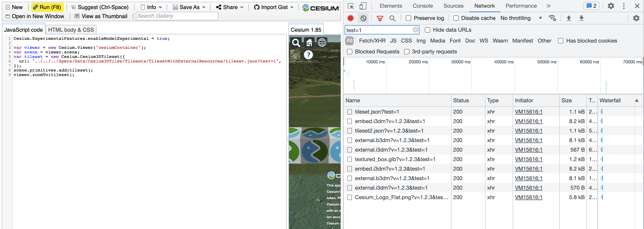
Task: Enable the Preserve log checkbox
Action: [x=409, y=18]
